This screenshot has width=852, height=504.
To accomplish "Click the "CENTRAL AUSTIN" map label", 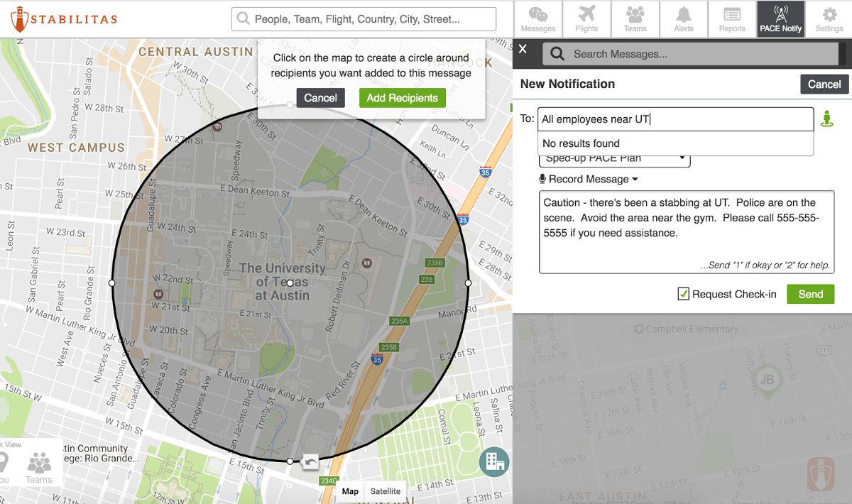I will pos(196,52).
